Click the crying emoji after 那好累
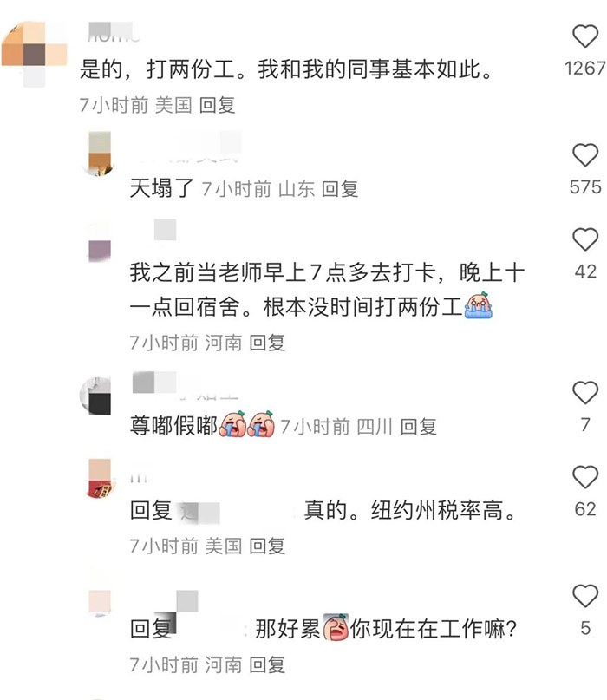607x700 pixels. [336, 627]
